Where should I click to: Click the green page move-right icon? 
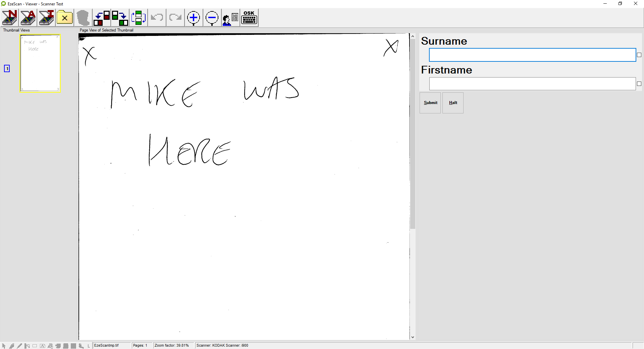coord(120,18)
